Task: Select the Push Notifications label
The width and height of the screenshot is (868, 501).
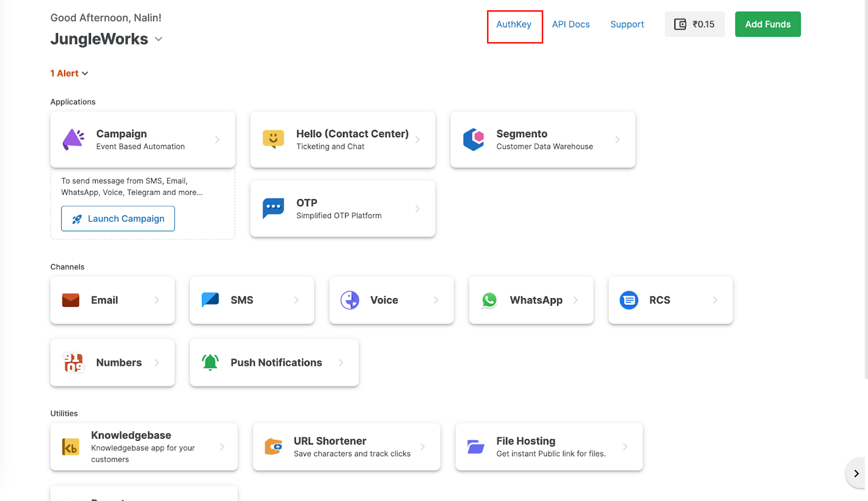Action: coord(276,363)
